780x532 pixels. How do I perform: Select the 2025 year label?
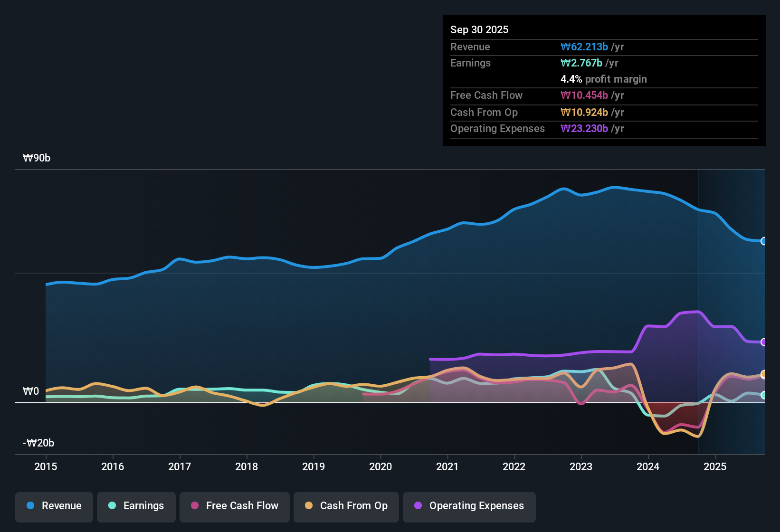click(715, 467)
